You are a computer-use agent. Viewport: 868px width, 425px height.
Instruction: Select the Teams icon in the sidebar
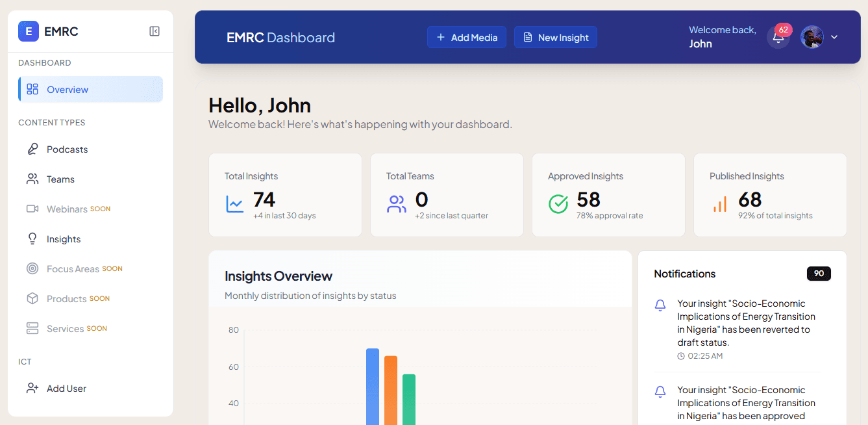32,179
